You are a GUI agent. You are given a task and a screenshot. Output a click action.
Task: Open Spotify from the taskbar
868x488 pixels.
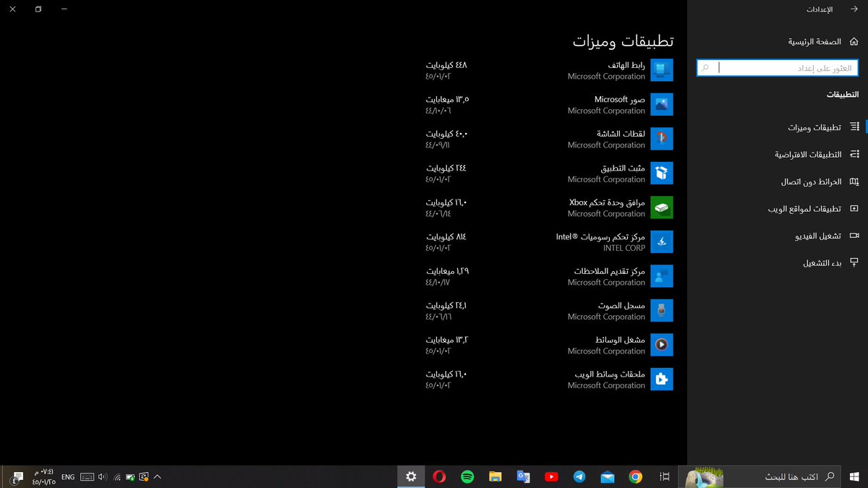467,476
